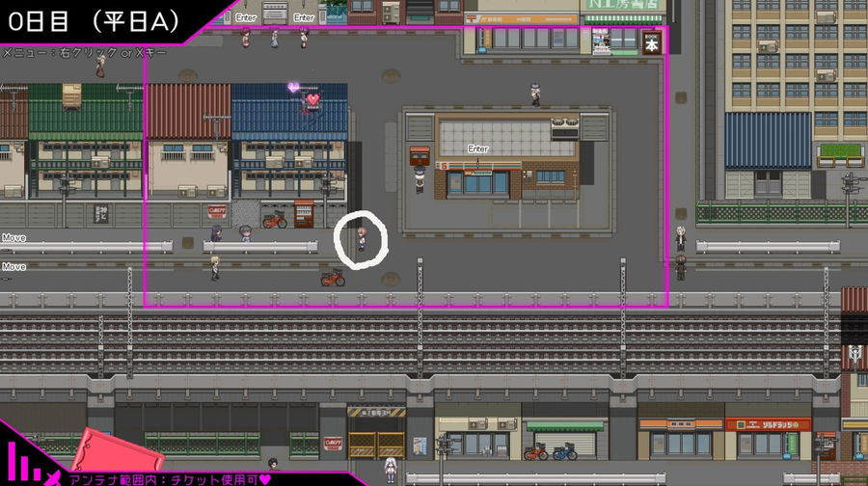Click the white-haired girl at the bottom street
This screenshot has height=486, width=868.
pos(391,472)
